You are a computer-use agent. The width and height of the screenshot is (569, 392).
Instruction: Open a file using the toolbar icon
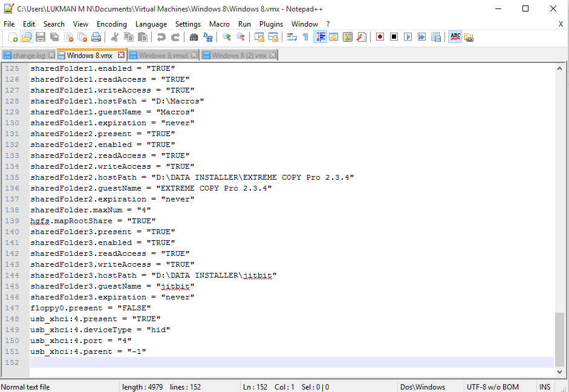click(x=27, y=37)
